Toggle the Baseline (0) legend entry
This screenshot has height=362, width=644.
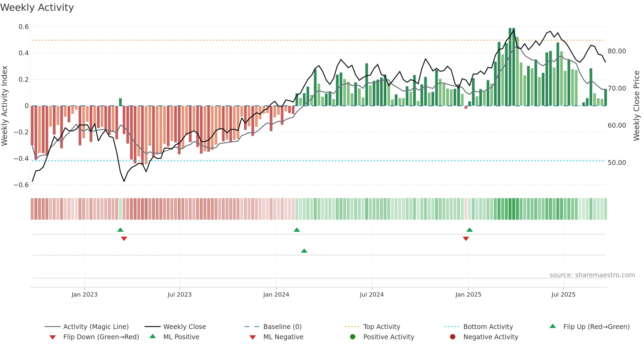(273, 327)
